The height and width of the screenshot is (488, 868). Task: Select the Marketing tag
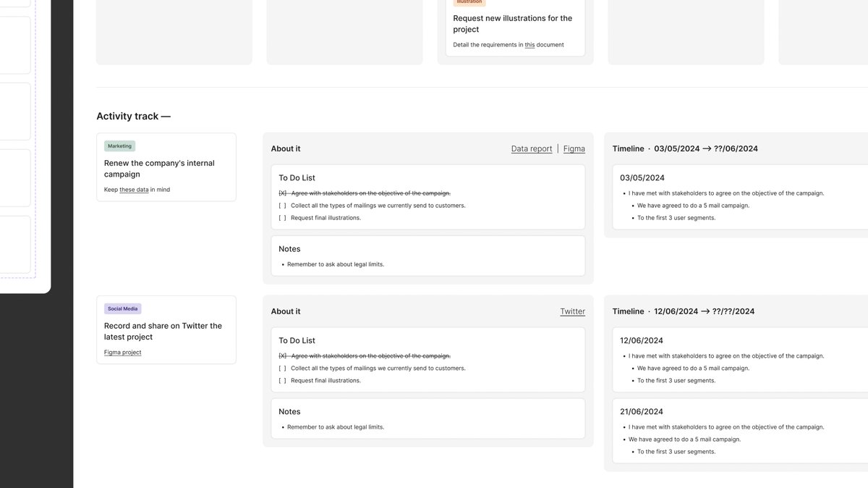click(119, 146)
